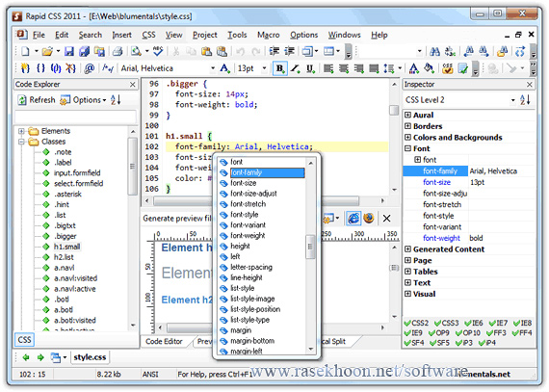Choose font-weight in the autocomplete list
The height and width of the screenshot is (392, 549).
tap(248, 236)
